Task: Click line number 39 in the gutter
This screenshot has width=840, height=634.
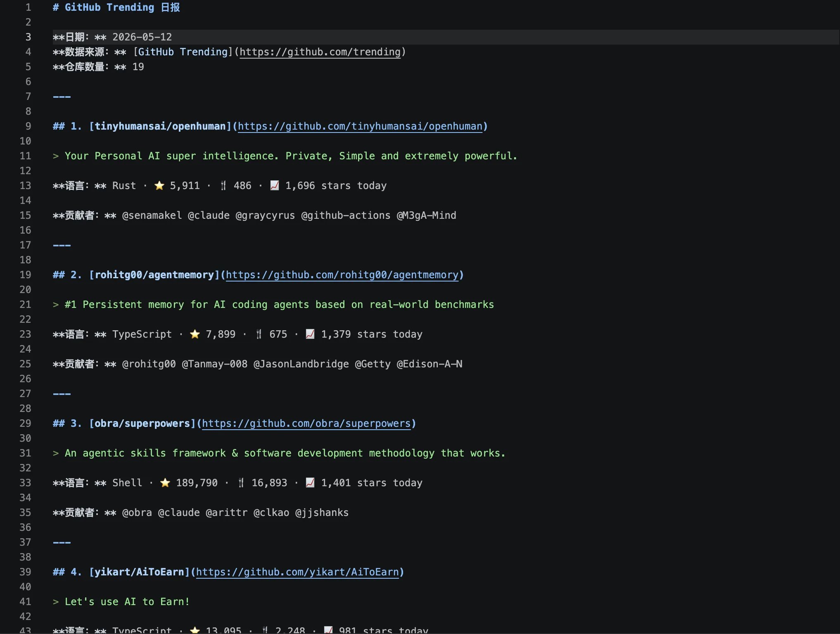Action: coord(25,572)
